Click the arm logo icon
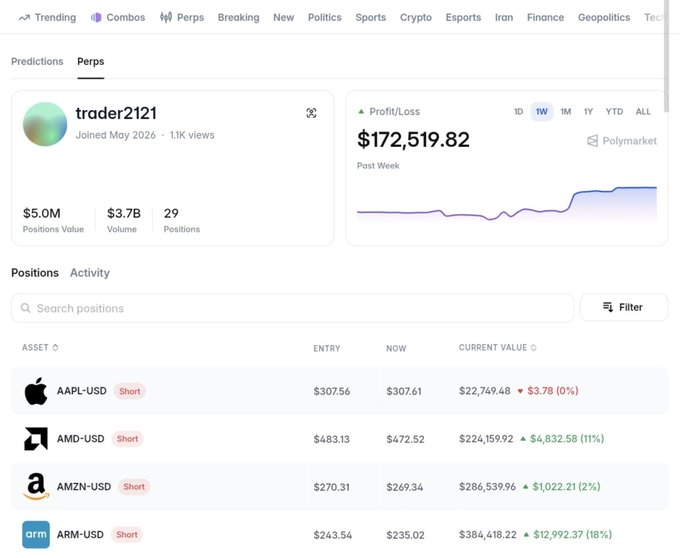The width and height of the screenshot is (680, 558). [36, 535]
